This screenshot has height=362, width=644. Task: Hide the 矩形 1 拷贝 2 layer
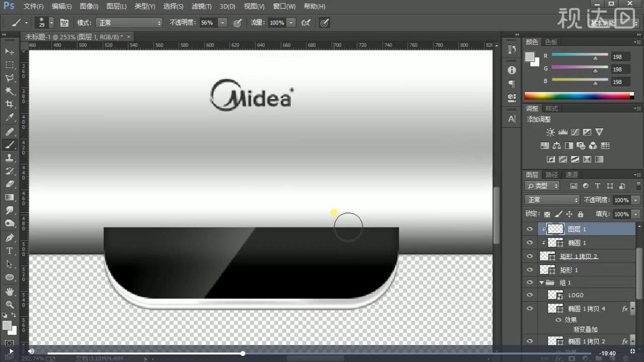(x=530, y=256)
